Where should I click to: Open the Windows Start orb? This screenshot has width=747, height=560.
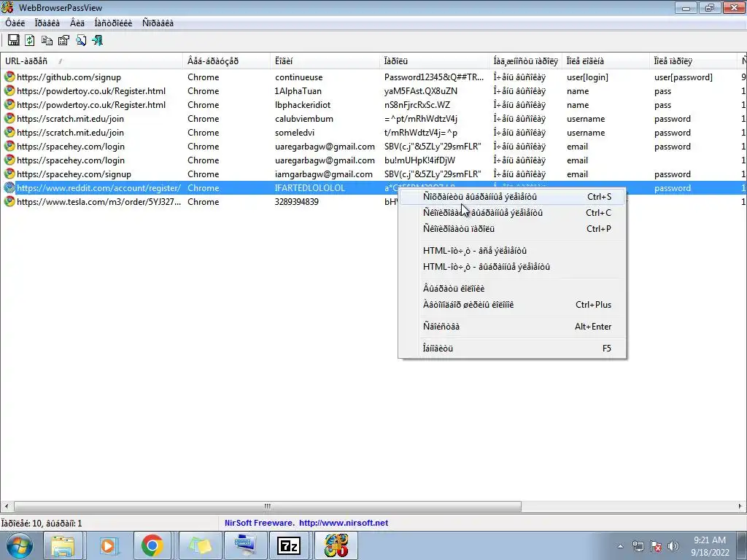coord(18,545)
